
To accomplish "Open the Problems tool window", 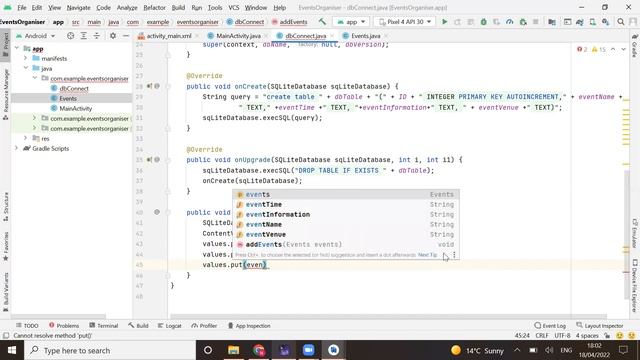I will click(64, 325).
